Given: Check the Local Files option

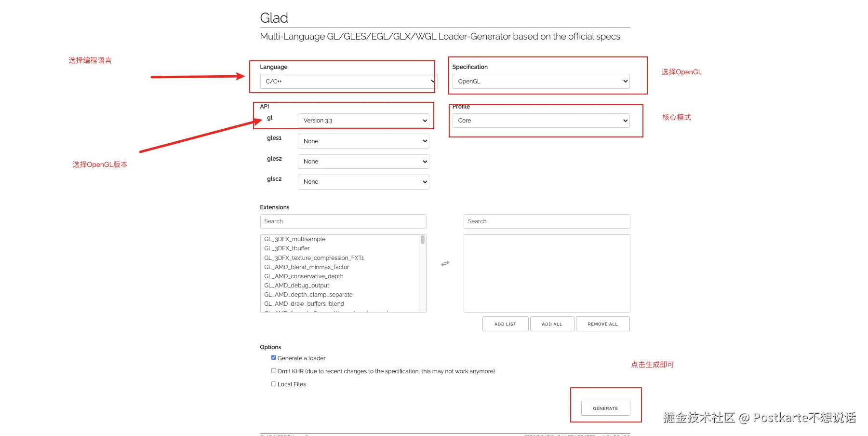Looking at the screenshot, I should (274, 384).
